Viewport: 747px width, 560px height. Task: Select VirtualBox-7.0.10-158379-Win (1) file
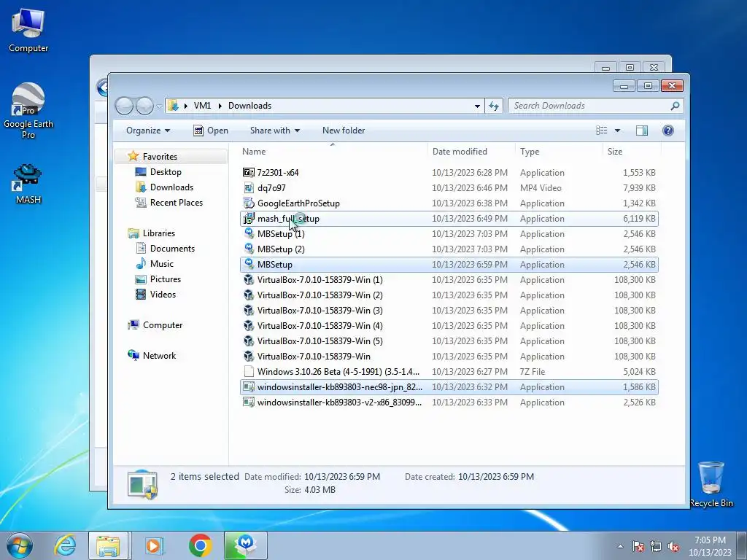coord(449,279)
